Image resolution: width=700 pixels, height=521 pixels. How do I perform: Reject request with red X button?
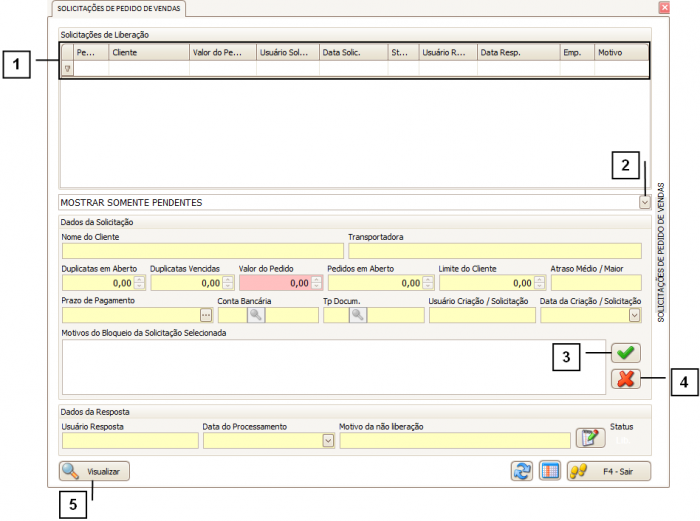coord(626,378)
